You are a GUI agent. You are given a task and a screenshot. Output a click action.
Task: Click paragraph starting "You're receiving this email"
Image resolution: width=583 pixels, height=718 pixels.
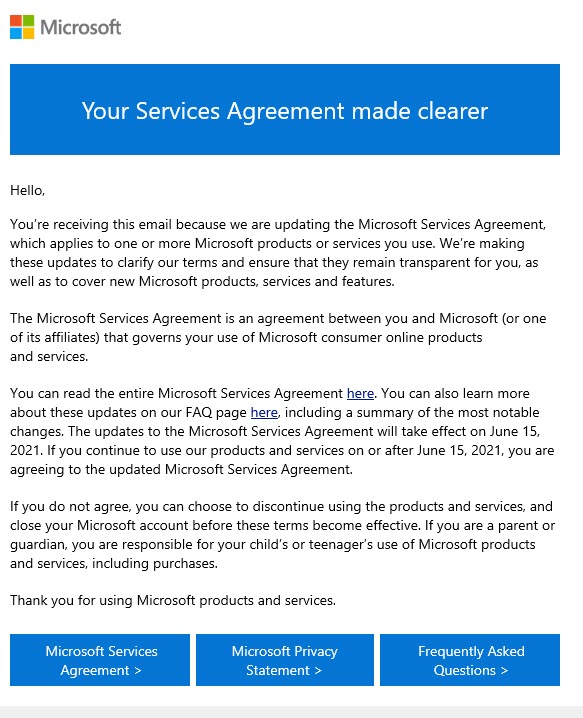point(278,253)
